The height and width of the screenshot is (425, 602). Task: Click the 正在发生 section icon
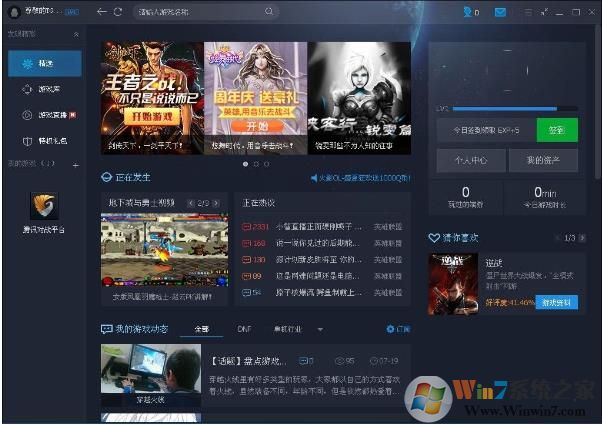(x=106, y=177)
